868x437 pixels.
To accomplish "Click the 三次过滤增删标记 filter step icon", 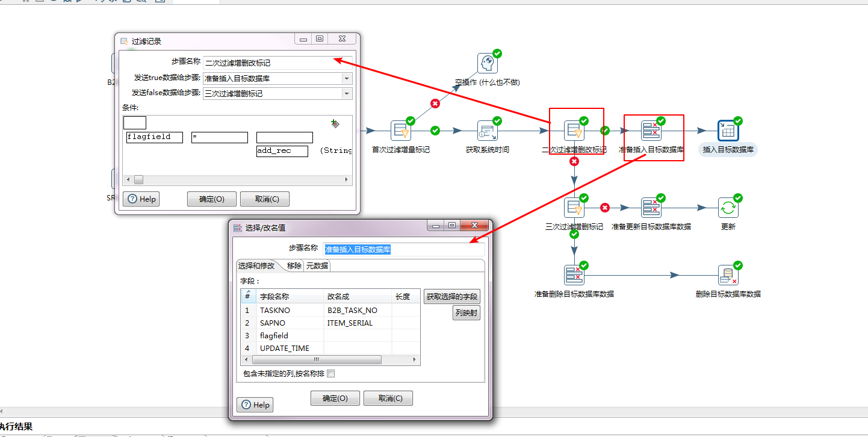I will tap(574, 208).
